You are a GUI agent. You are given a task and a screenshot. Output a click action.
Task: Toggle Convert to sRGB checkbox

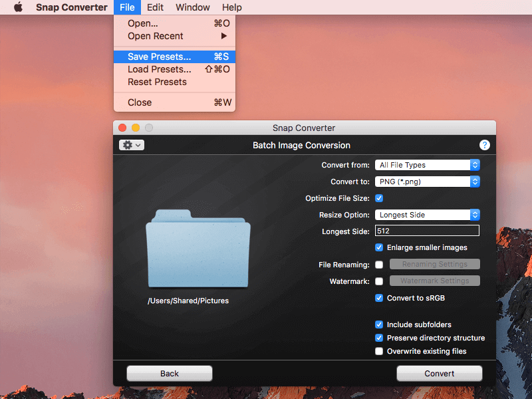pos(379,298)
